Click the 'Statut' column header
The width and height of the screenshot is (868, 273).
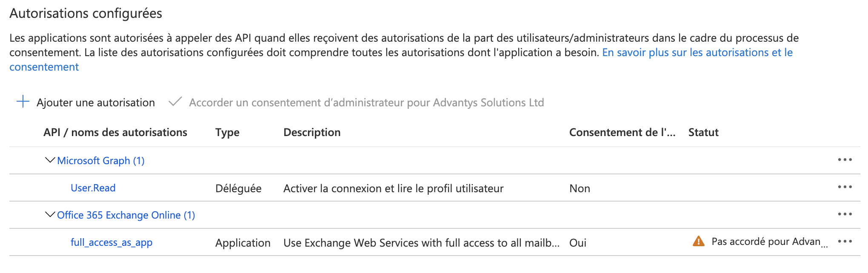(703, 132)
